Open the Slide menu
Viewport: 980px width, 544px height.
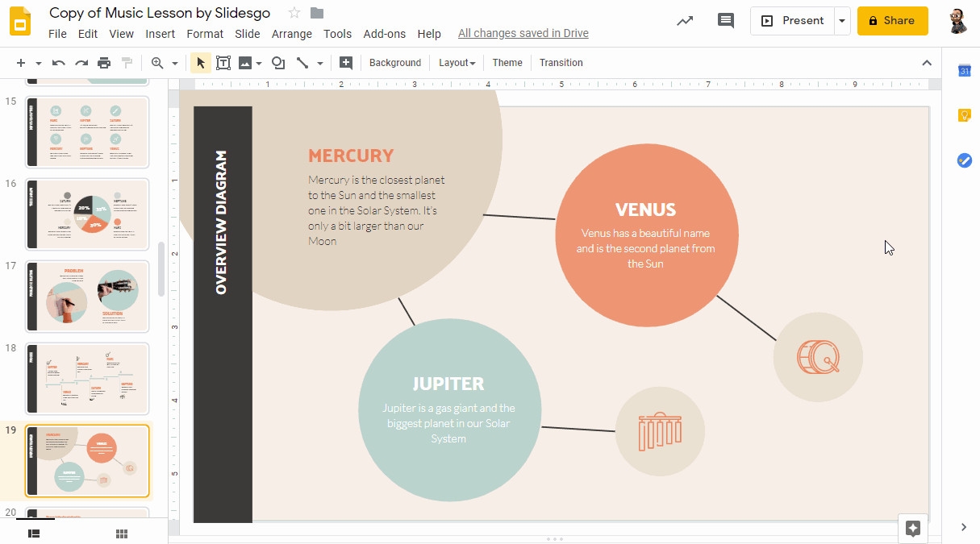pyautogui.click(x=248, y=34)
